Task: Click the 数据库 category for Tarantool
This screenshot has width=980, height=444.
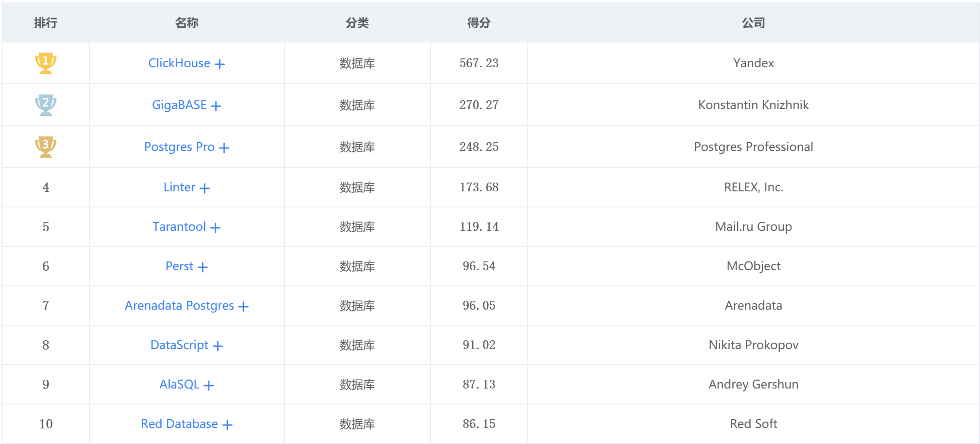Action: pos(357,227)
